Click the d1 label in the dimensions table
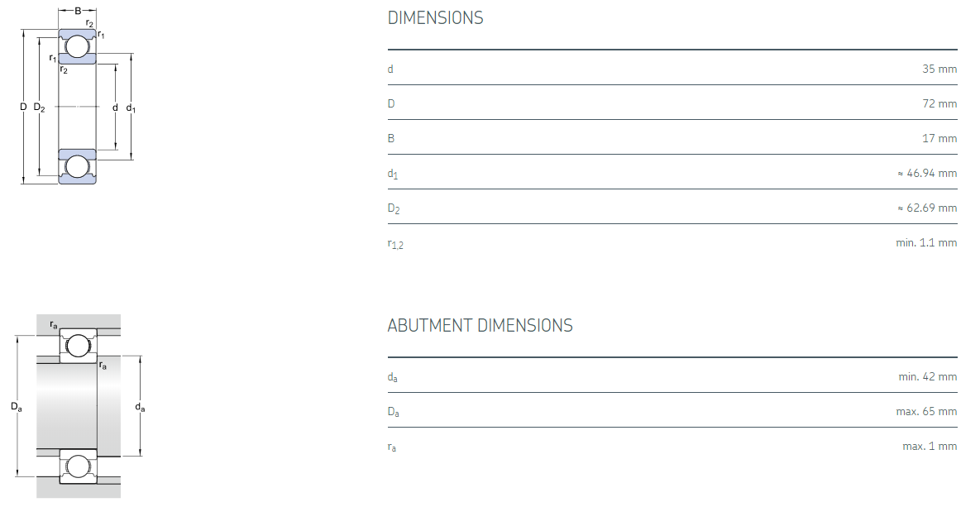 (394, 174)
